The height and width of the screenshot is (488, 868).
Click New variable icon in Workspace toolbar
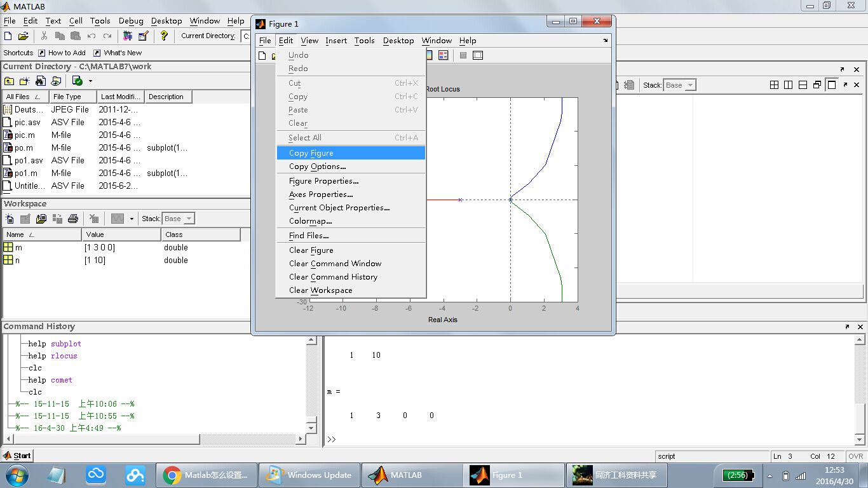pos(10,219)
